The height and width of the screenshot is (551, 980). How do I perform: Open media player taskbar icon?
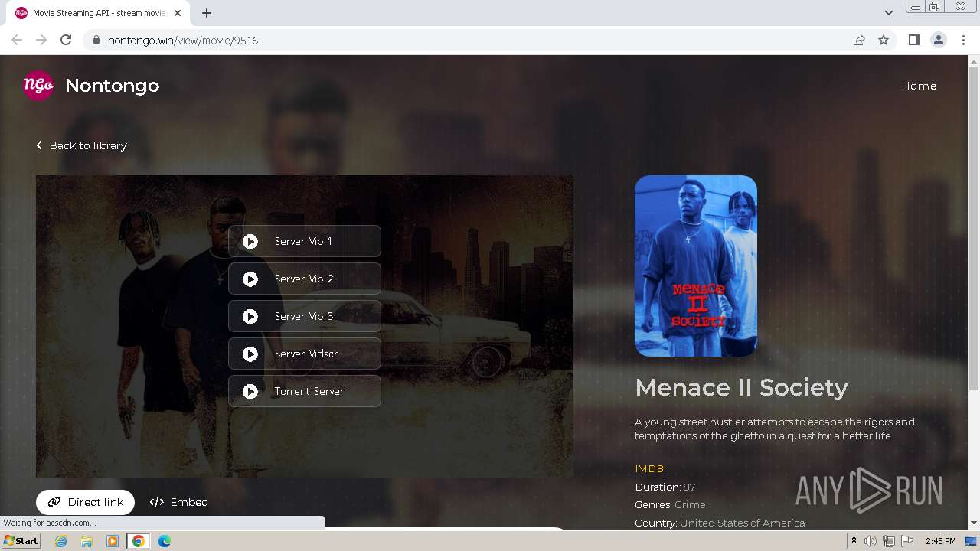tap(113, 541)
